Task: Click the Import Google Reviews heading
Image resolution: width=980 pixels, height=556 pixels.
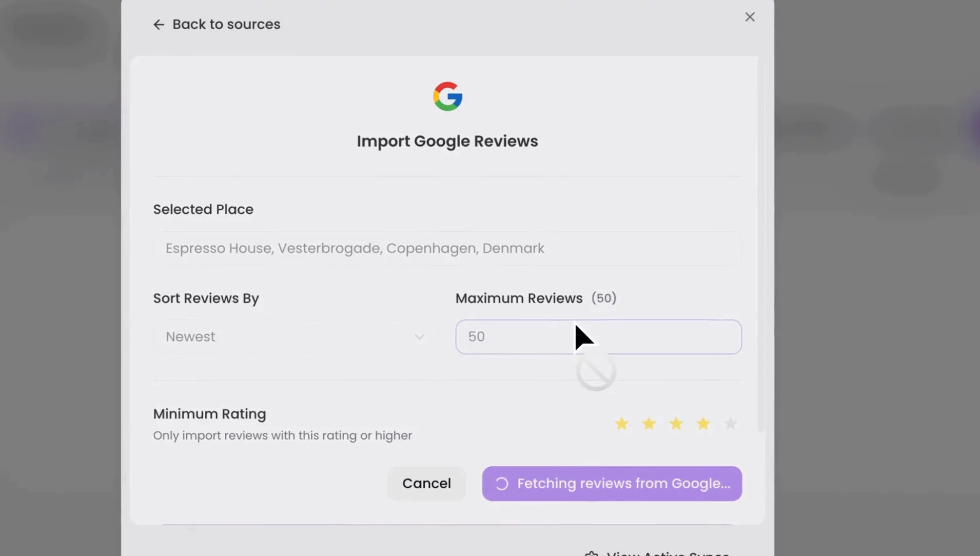Action: click(x=447, y=141)
